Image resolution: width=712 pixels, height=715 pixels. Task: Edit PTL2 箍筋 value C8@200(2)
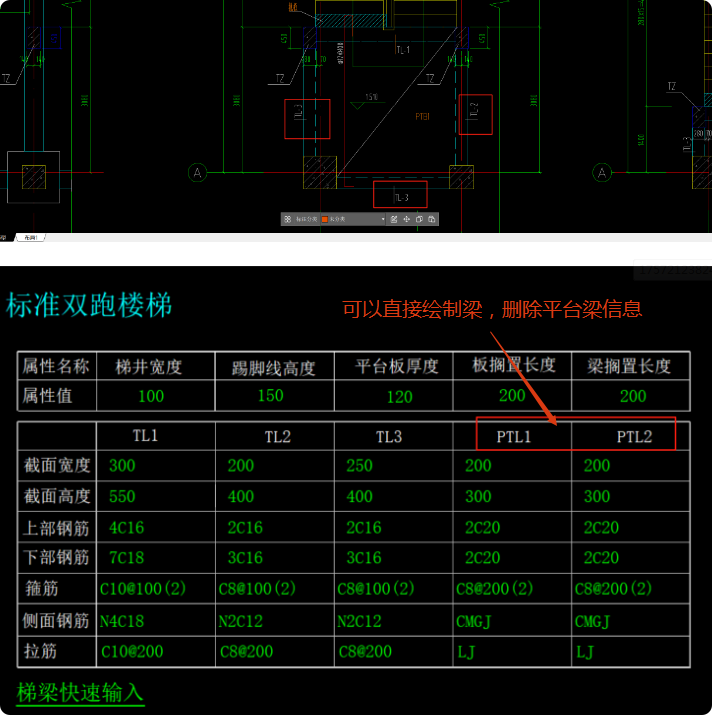tap(613, 589)
